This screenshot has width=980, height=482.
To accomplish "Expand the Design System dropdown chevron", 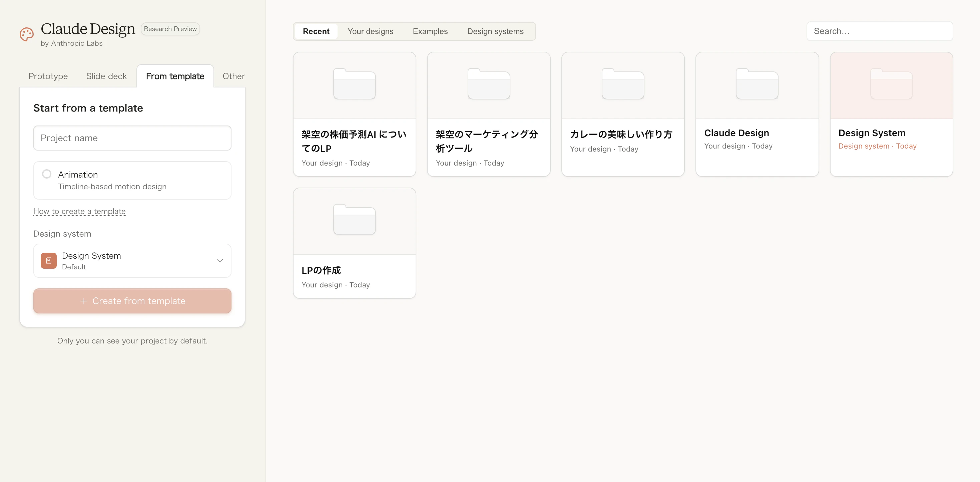I will 220,261.
